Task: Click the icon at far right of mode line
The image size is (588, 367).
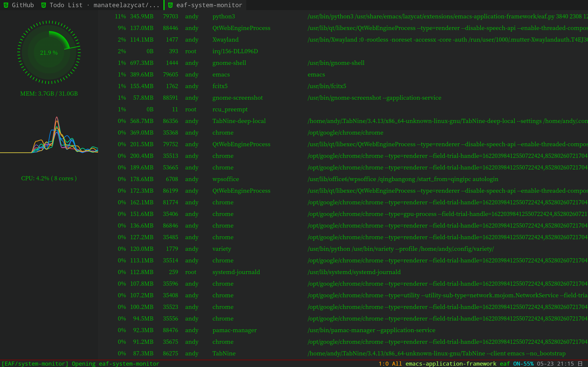Action: (x=580, y=364)
